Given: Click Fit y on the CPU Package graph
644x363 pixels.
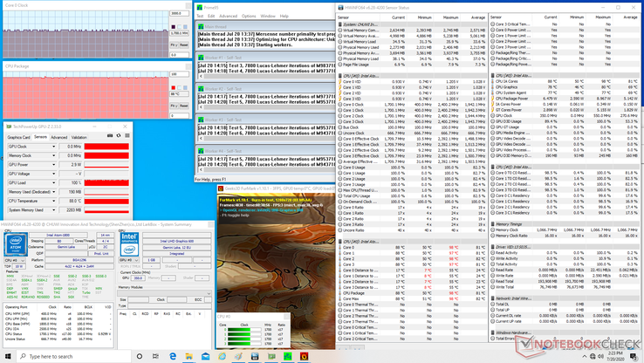Looking at the screenshot, I should point(175,106).
